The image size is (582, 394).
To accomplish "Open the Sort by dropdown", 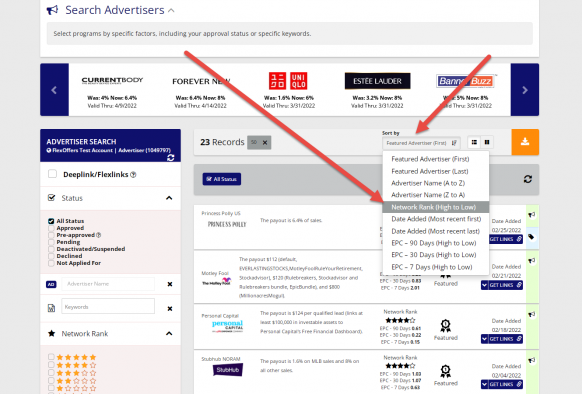I will (x=421, y=143).
